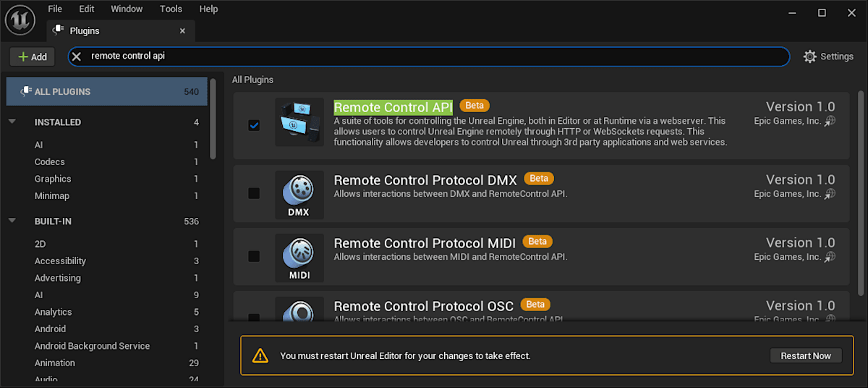The image size is (868, 388).
Task: Click the Unreal Engine logo icon
Action: click(21, 20)
